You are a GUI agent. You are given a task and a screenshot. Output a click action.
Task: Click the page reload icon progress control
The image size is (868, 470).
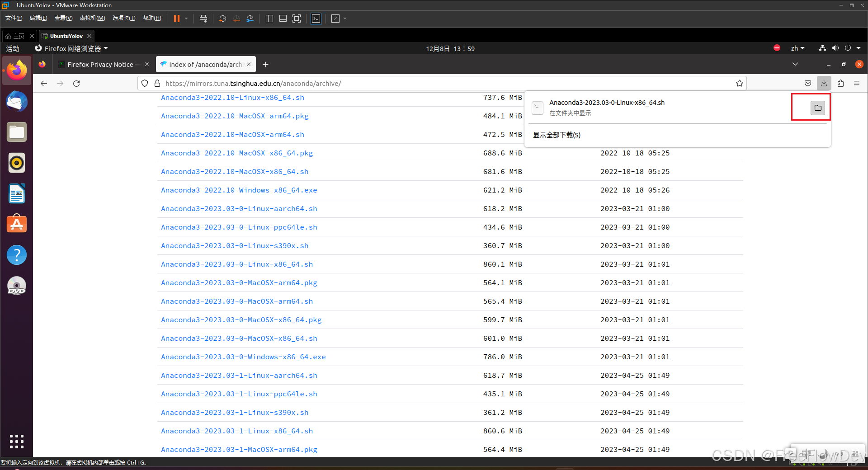pos(76,83)
